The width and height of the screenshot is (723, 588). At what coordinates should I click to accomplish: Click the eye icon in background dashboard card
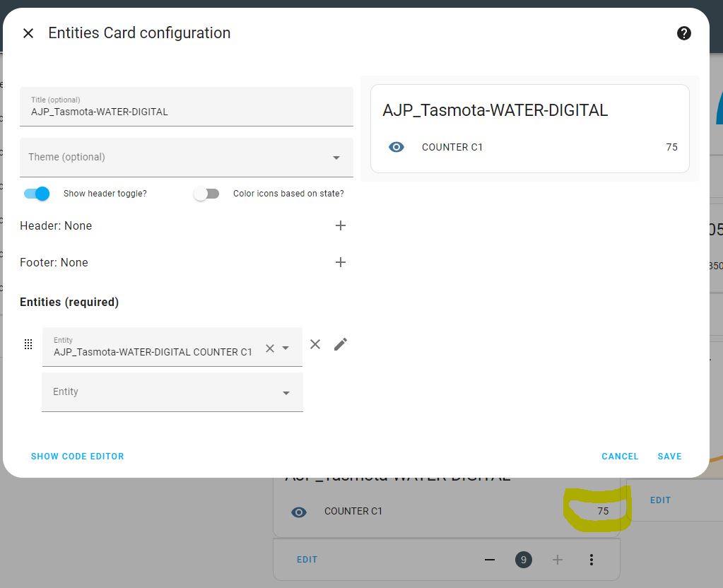pos(299,512)
